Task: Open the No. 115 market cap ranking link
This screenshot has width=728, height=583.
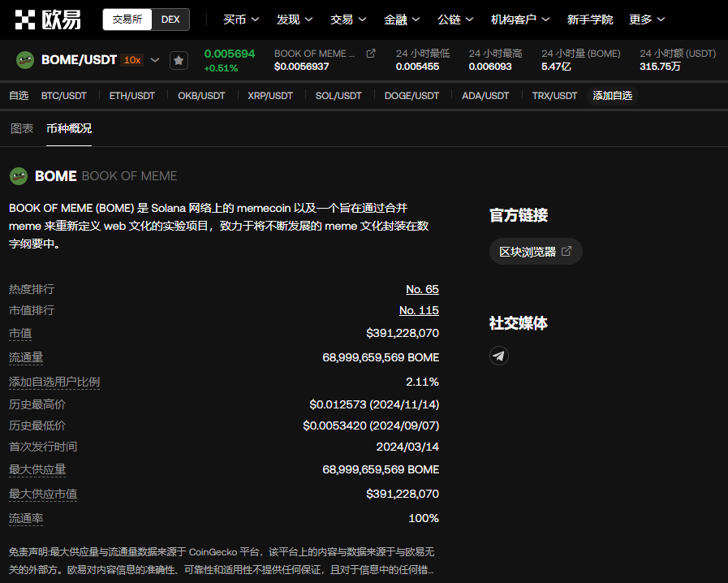Action: [419, 310]
